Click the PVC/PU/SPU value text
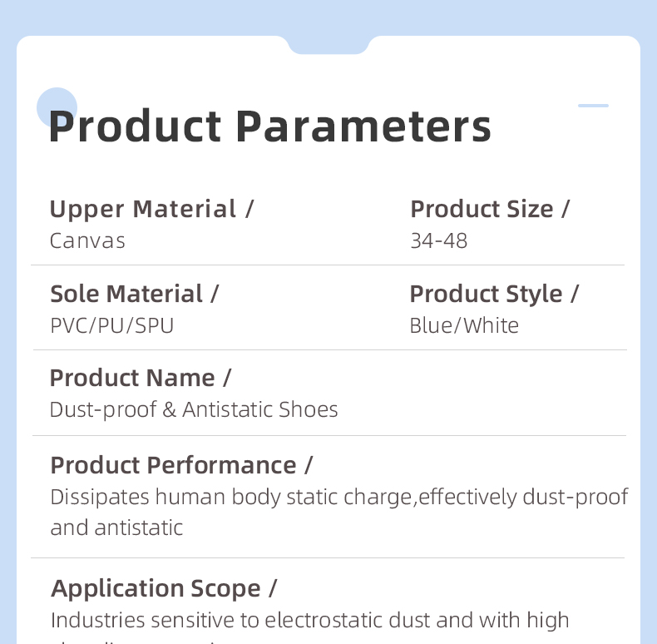 [112, 325]
